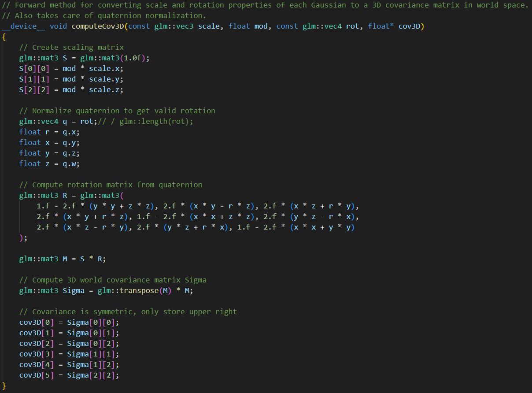Click the line 'cov3D[0] = Sigma[0][0];'
The height and width of the screenshot is (393, 532).
[x=69, y=322]
